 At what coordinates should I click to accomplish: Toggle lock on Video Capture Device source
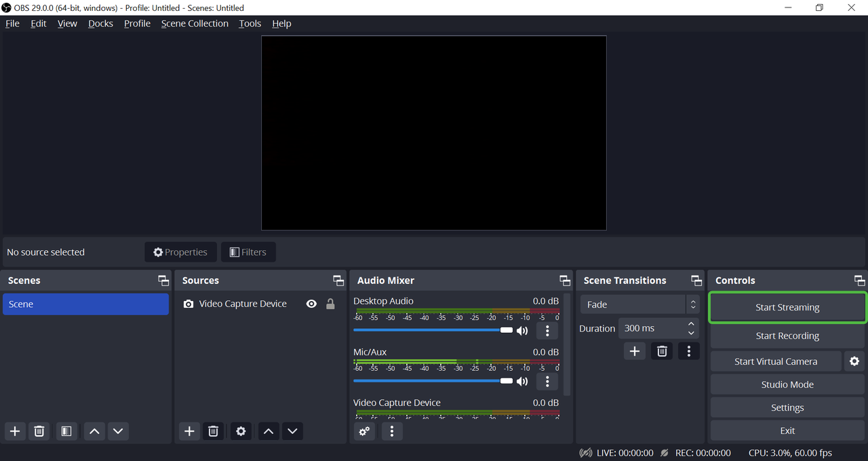click(330, 304)
